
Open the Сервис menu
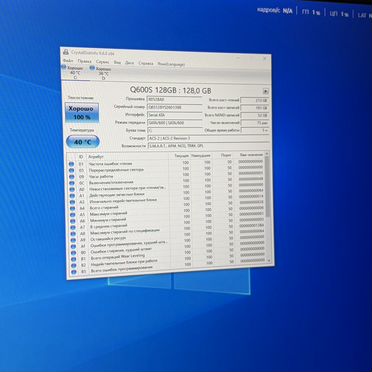coord(102,62)
